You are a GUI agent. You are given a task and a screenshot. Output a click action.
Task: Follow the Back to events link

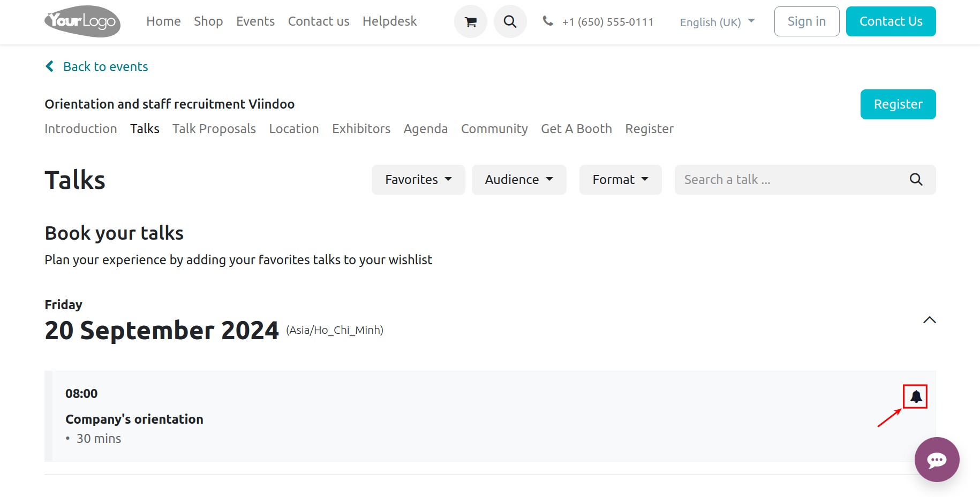[105, 67]
